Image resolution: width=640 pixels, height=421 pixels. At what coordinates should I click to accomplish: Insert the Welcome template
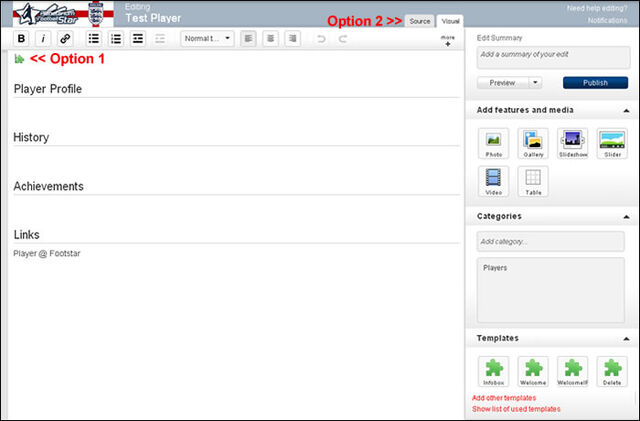pyautogui.click(x=533, y=372)
